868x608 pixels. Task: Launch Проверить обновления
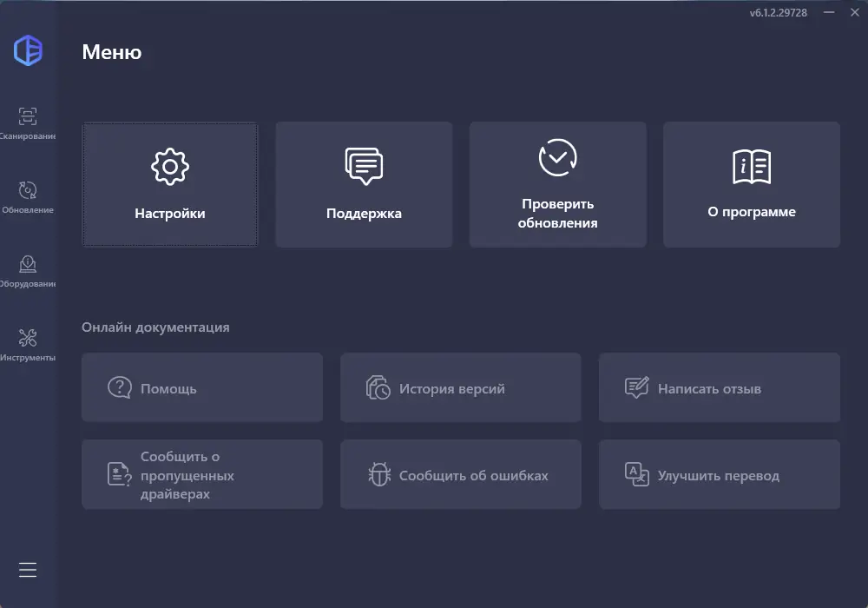(557, 184)
